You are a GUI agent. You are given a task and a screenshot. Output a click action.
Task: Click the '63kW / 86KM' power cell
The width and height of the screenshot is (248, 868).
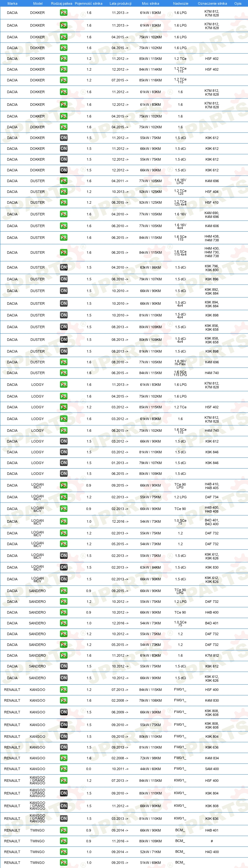click(x=151, y=268)
